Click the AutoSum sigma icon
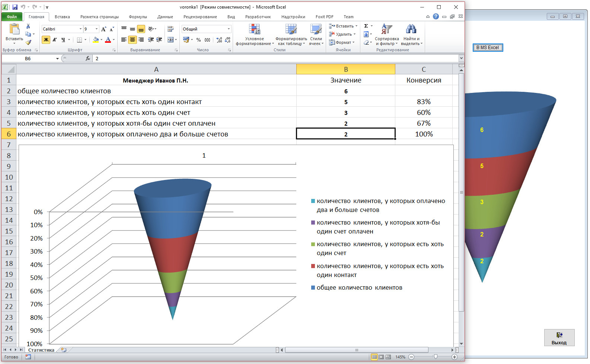Viewport: 590px width, 364px height. (366, 26)
